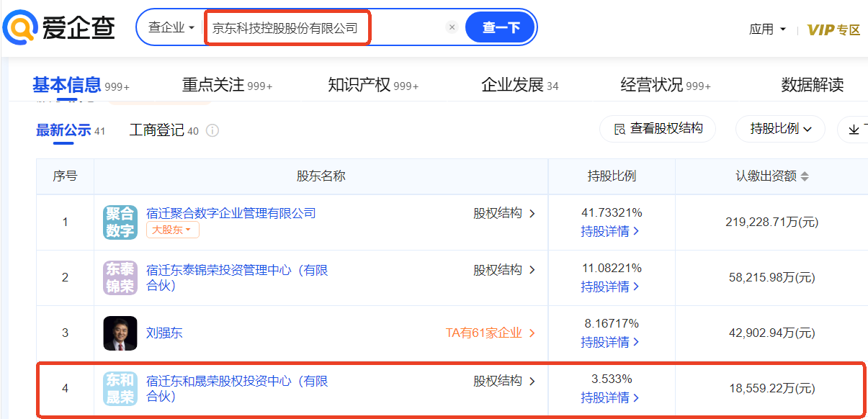Click the 股东名称 column header

tap(321, 176)
